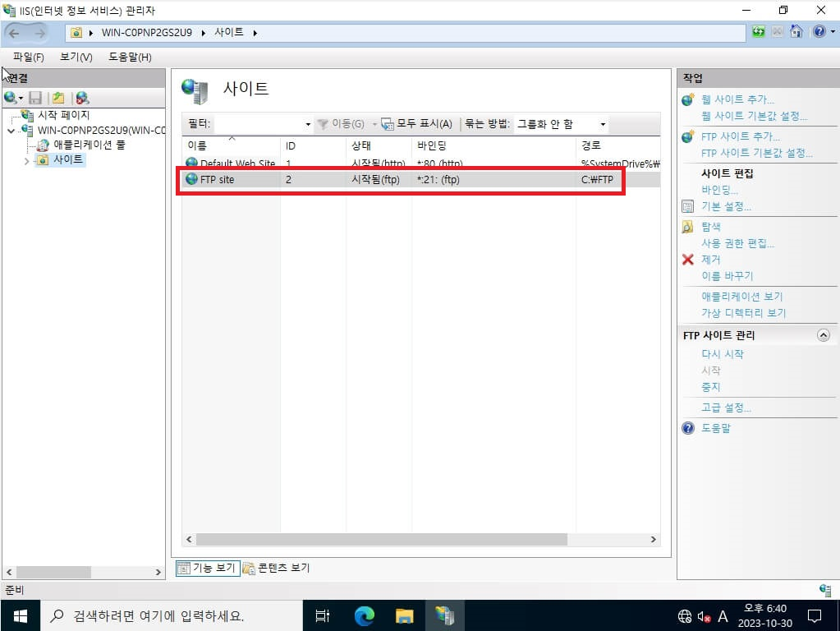
Task: Expand the 사이트 tree node
Action: (26, 160)
